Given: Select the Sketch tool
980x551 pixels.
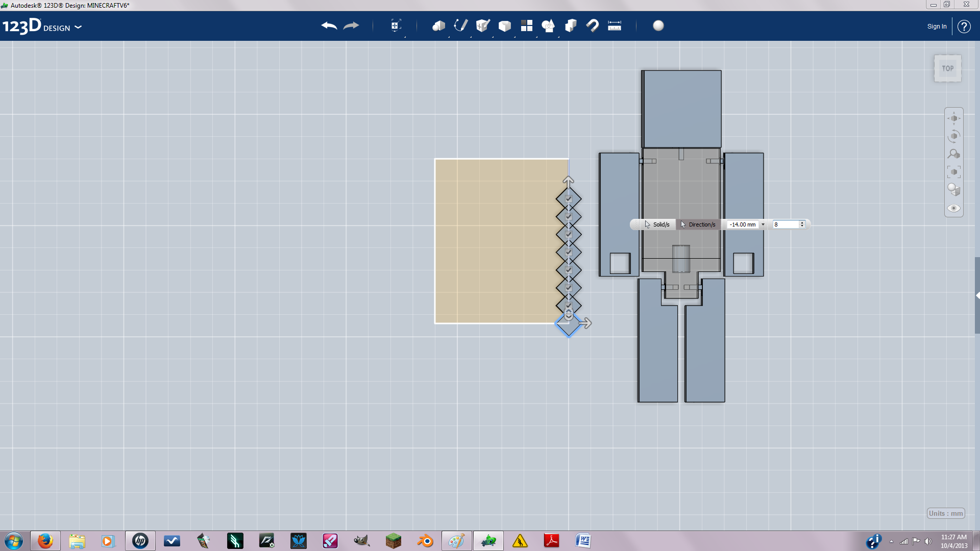Looking at the screenshot, I should tap(461, 26).
